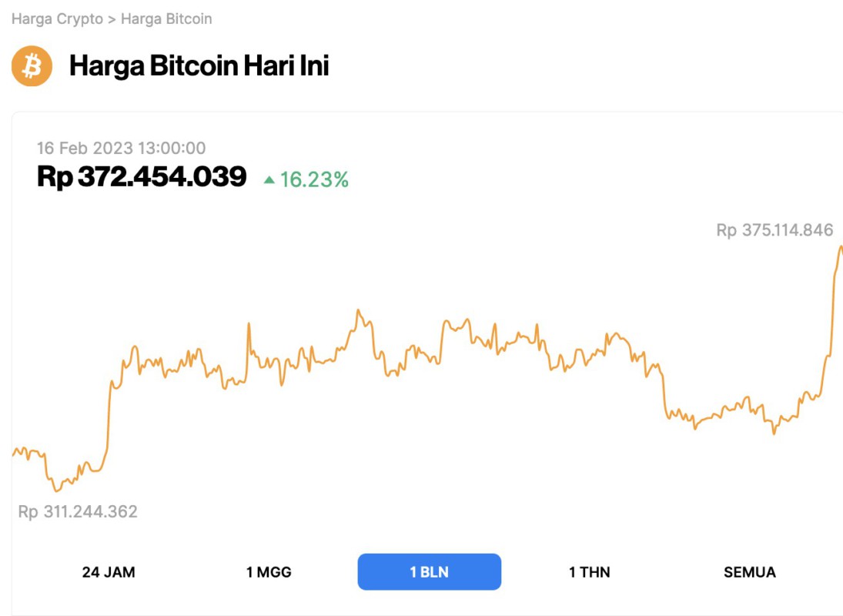Click the blue highlighted 1 BLN button
This screenshot has height=616, width=843.
tap(429, 571)
